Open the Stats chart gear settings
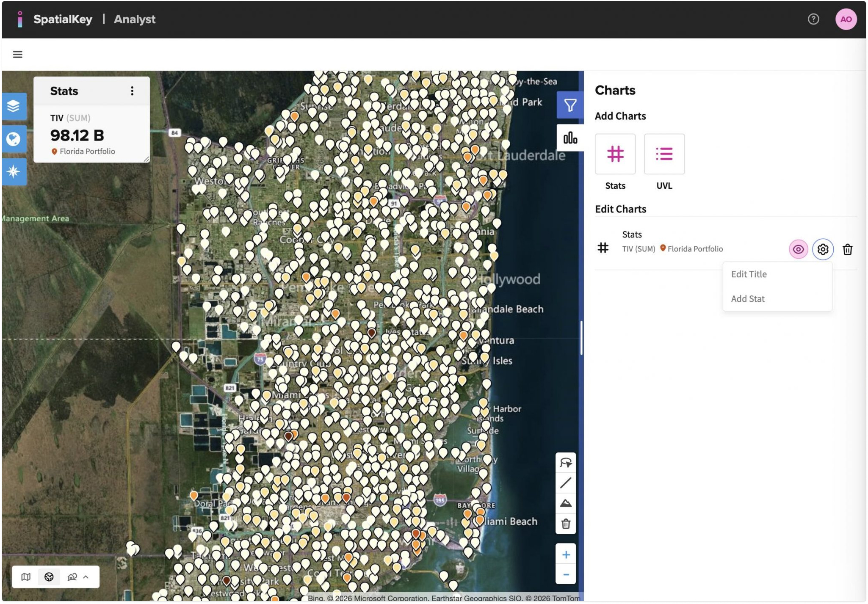 coord(823,249)
